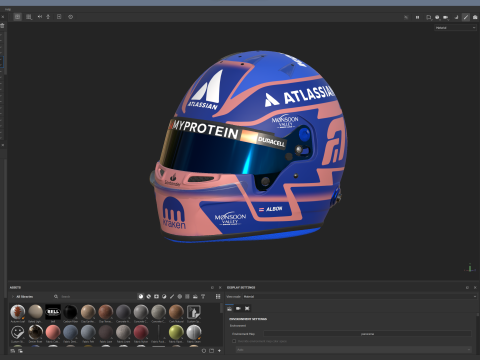Click the highlighted first icon in top-left toolbar
The height and width of the screenshot is (360, 480).
point(18,17)
